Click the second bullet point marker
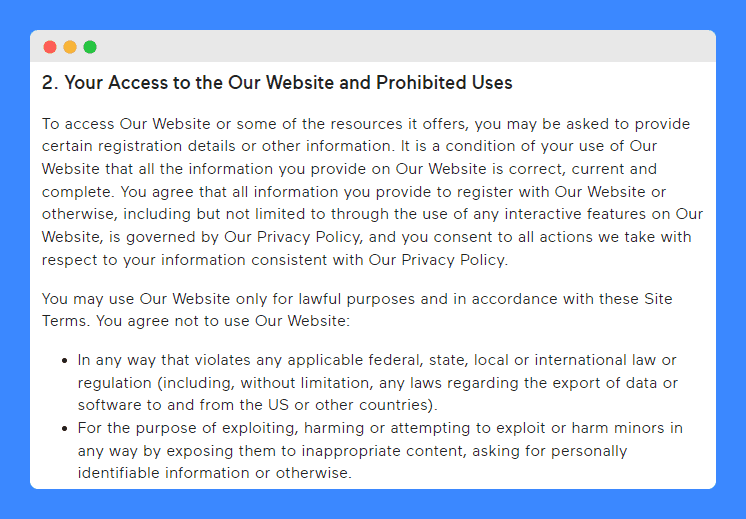746x519 pixels. click(x=65, y=429)
